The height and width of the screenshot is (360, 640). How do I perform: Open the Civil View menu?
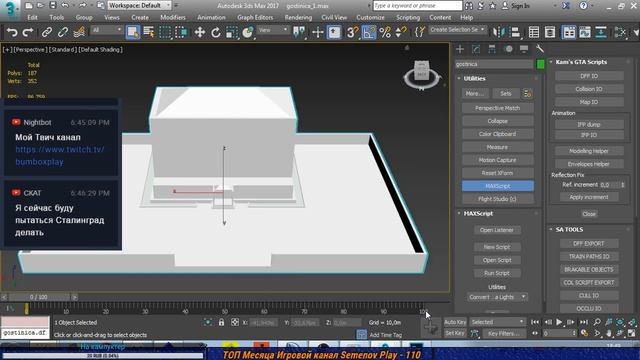click(334, 18)
